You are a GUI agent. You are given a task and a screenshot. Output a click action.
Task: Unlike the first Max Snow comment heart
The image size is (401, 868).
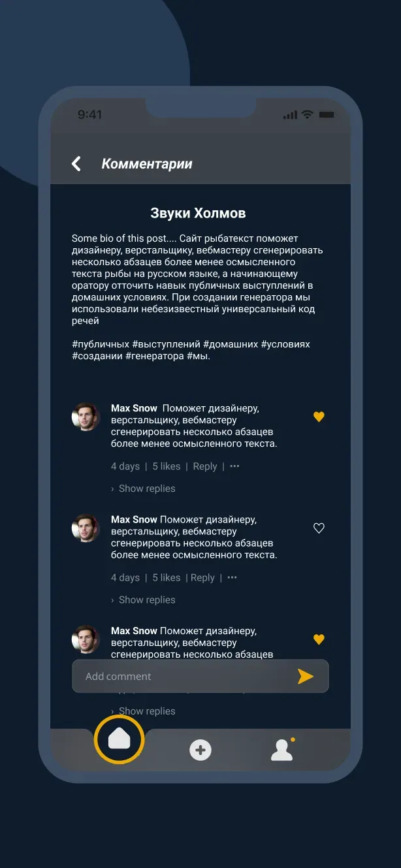coord(319,417)
